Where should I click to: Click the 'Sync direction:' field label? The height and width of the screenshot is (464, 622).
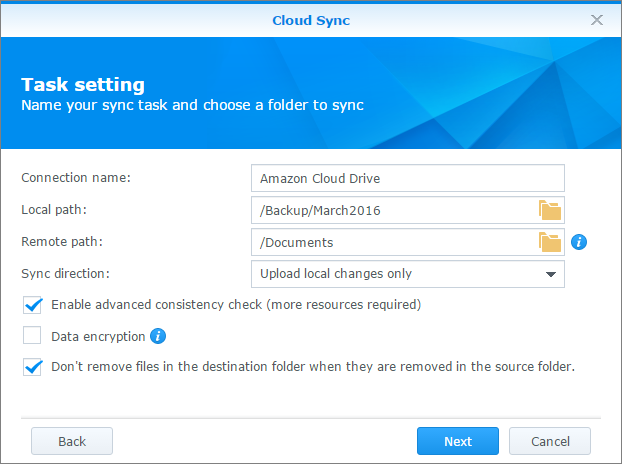point(65,274)
